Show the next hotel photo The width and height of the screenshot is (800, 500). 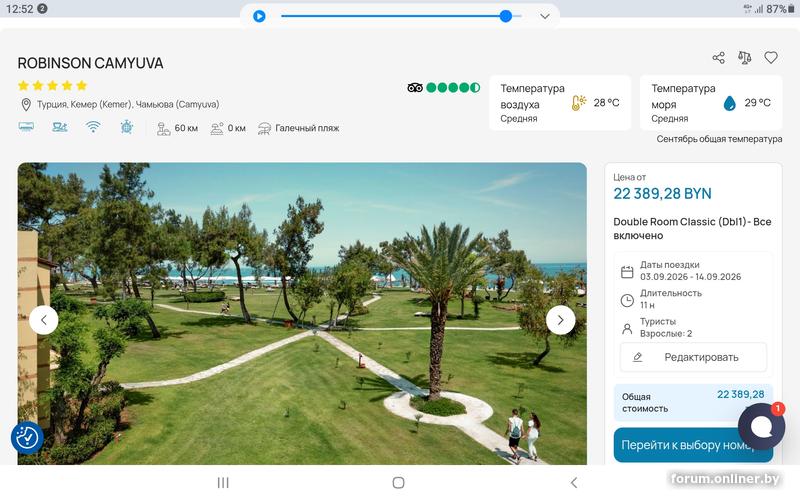560,320
